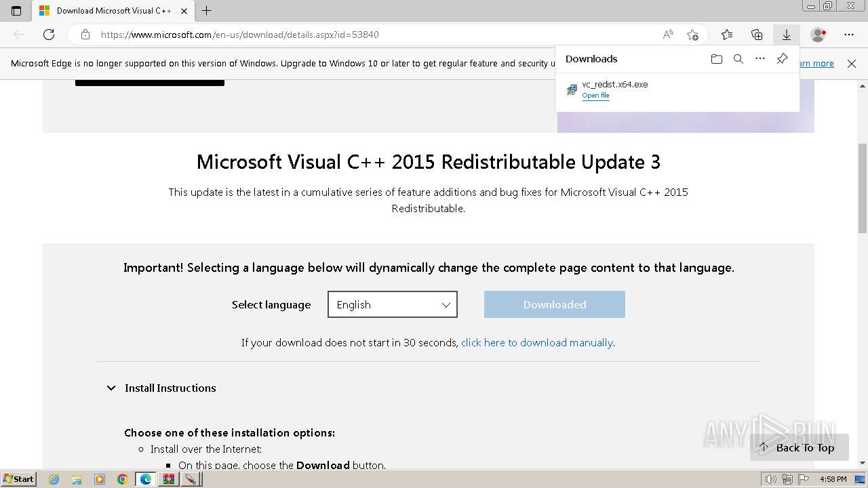Launch Internet Explorer from taskbar
The image size is (868, 488).
click(54, 479)
